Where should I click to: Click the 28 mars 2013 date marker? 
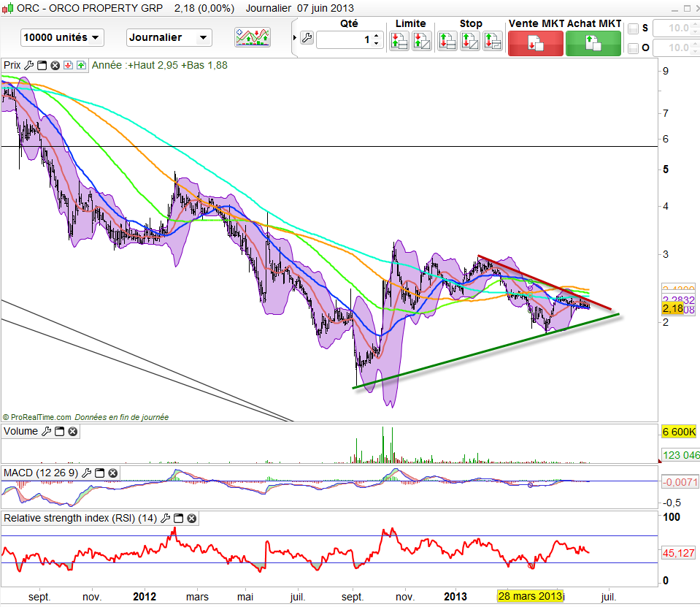(x=531, y=596)
